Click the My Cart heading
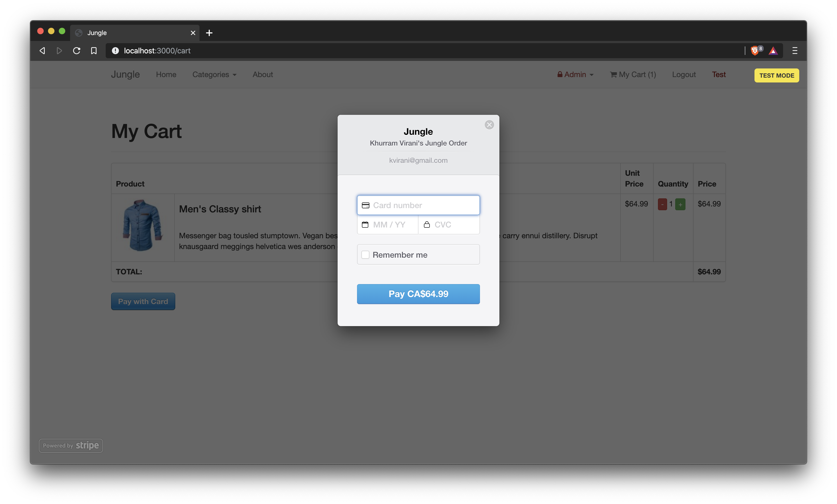This screenshot has width=837, height=504. (x=146, y=131)
